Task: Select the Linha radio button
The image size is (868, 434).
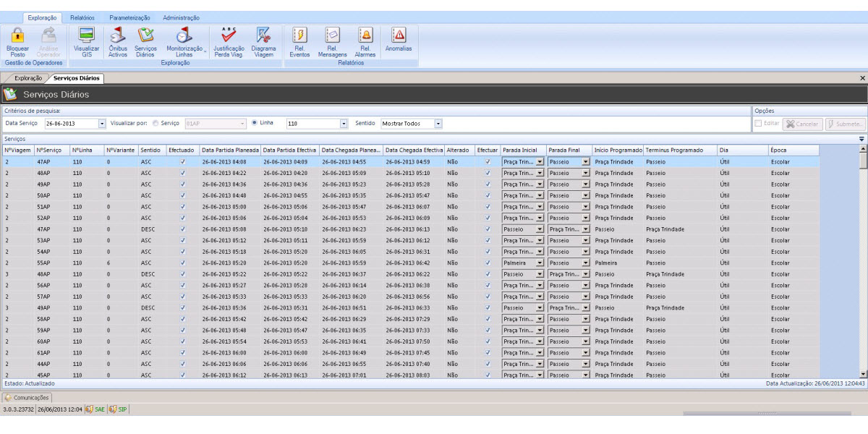Action: pos(255,124)
